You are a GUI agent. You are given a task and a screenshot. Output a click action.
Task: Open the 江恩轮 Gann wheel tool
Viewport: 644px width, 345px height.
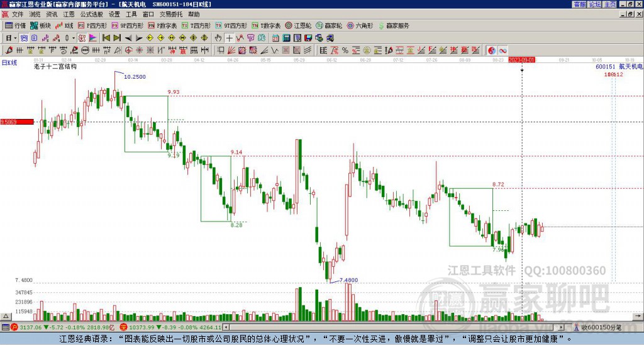(298, 25)
